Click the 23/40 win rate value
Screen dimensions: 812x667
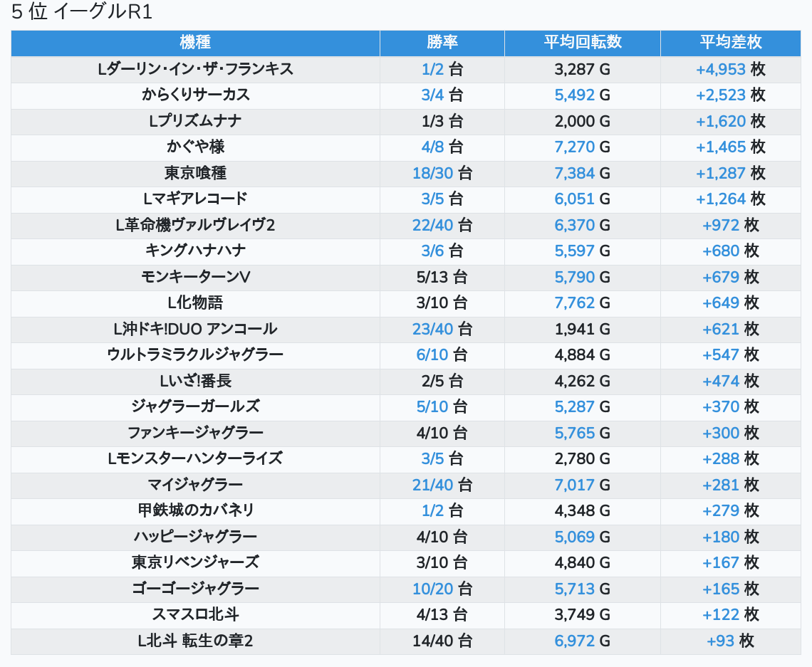[433, 329]
